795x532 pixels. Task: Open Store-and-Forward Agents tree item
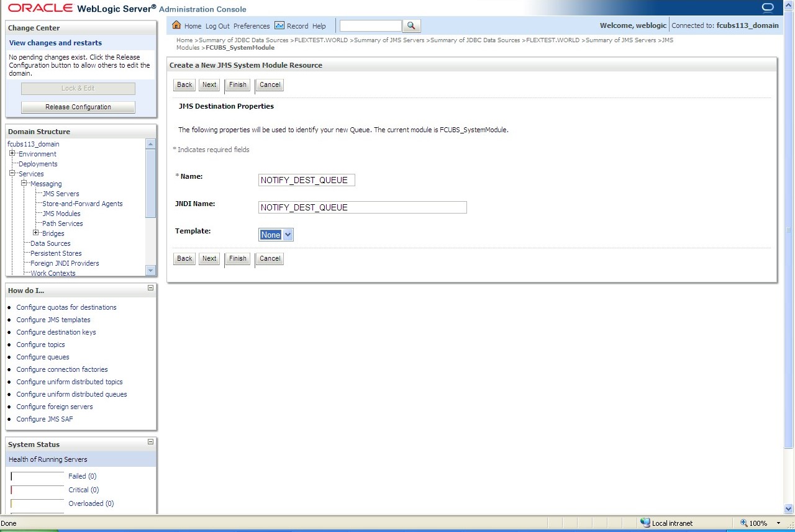[83, 204]
